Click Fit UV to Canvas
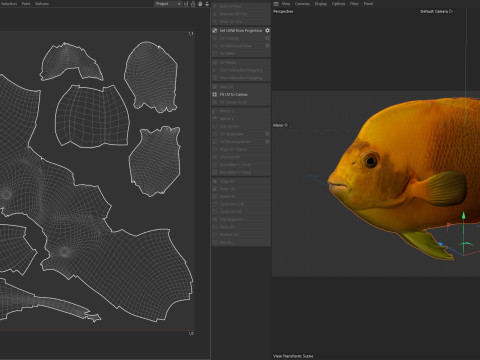The image size is (480, 360). [241, 95]
